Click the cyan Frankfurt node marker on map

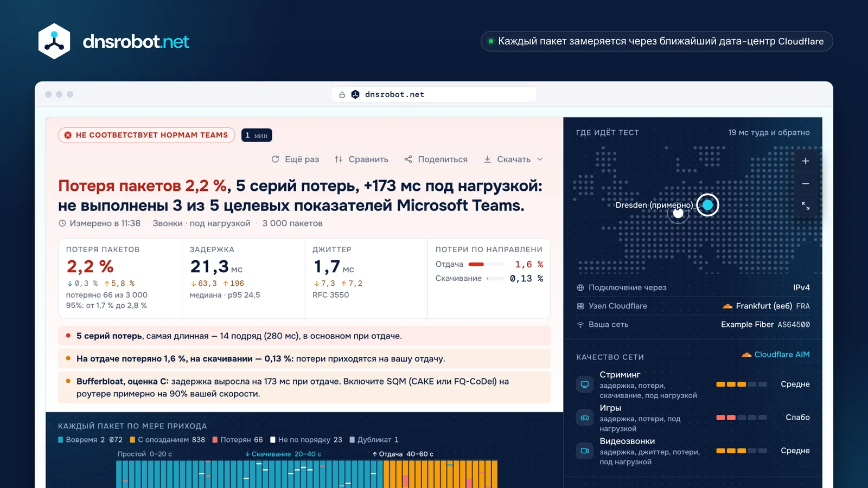pos(708,205)
